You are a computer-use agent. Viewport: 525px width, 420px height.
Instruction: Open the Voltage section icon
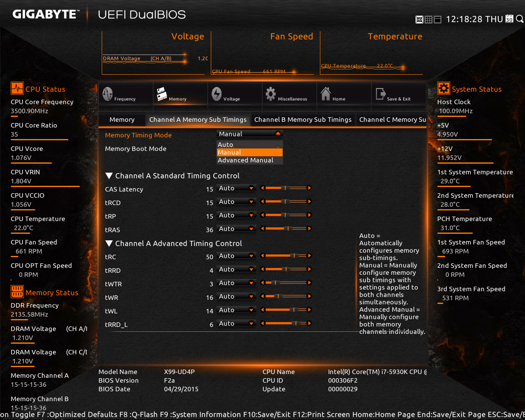pos(217,94)
